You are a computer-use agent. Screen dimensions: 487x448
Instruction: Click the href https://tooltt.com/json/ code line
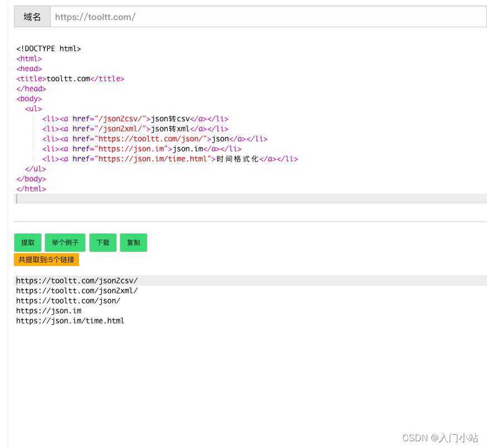click(x=155, y=139)
